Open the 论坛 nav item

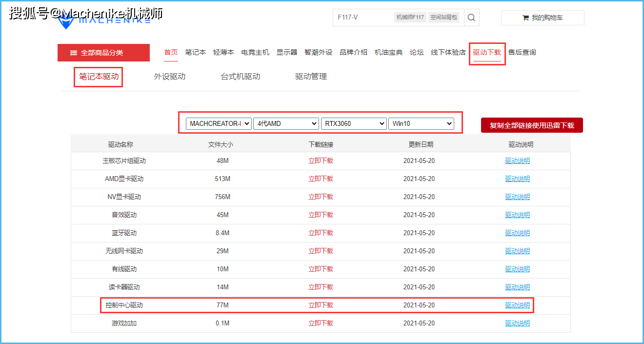(x=417, y=52)
